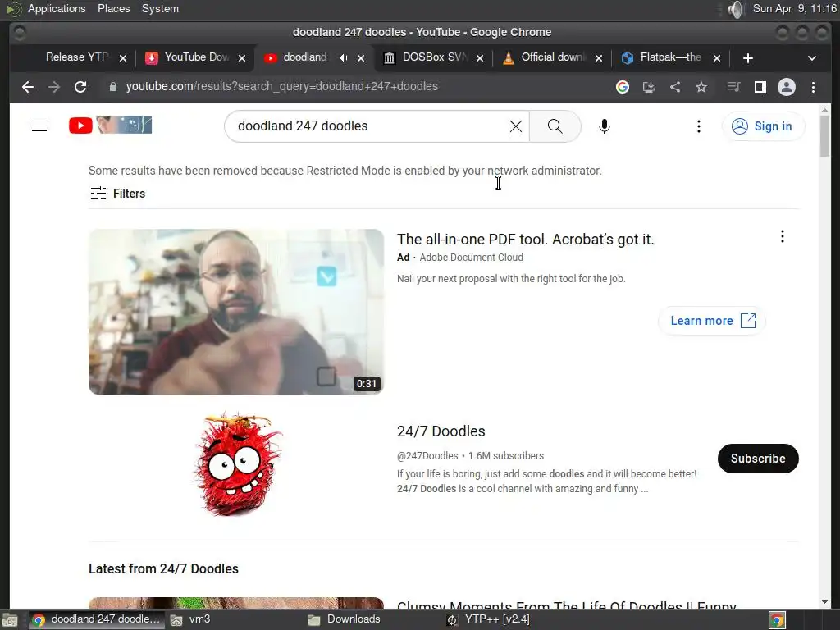Close the DOSBox SVN tab

480,58
